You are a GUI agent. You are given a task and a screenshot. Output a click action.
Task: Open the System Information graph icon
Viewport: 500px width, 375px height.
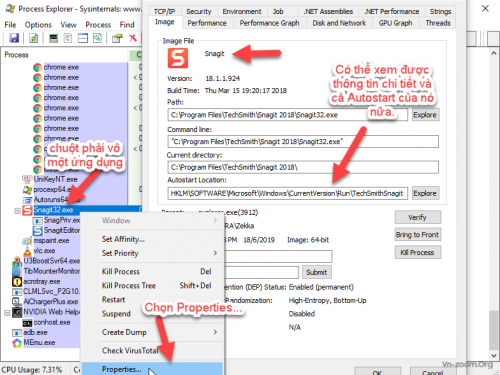(53, 38)
